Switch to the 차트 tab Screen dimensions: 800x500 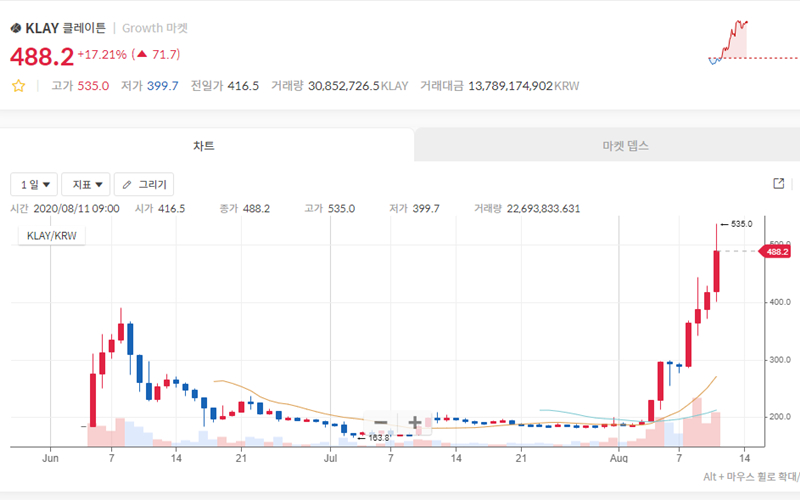(204, 146)
